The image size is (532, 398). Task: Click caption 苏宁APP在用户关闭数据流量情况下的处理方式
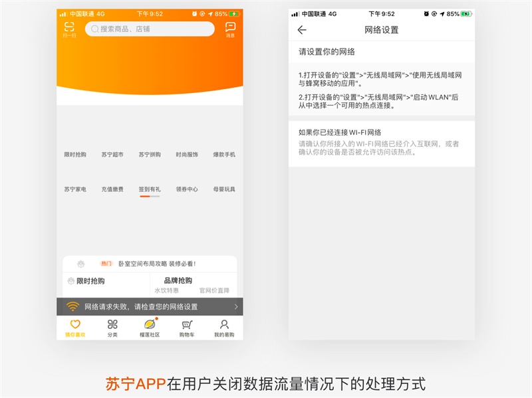pos(265,384)
